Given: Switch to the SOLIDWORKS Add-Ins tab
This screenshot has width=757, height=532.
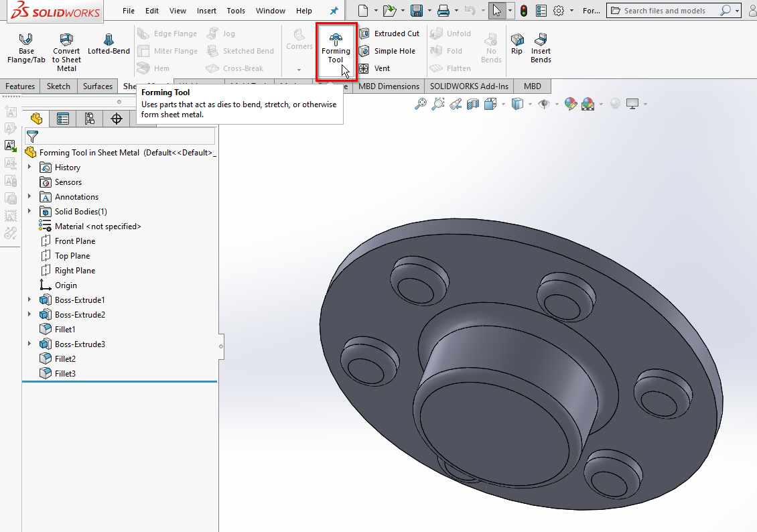Looking at the screenshot, I should (469, 86).
